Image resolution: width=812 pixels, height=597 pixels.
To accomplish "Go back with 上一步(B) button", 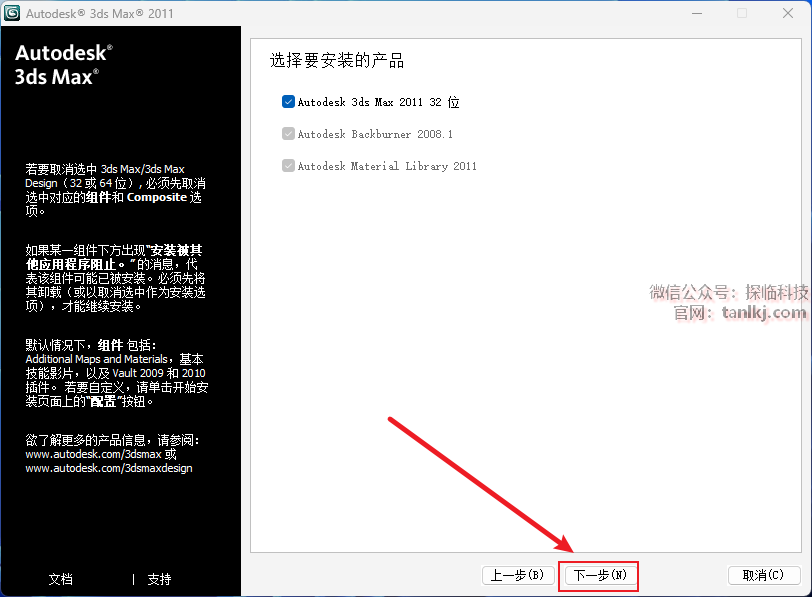I will point(518,575).
